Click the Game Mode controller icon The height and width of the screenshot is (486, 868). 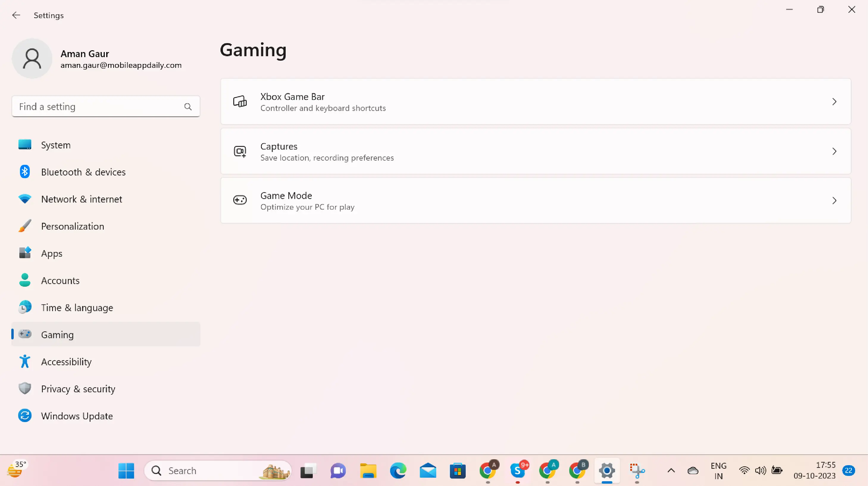pyautogui.click(x=240, y=200)
